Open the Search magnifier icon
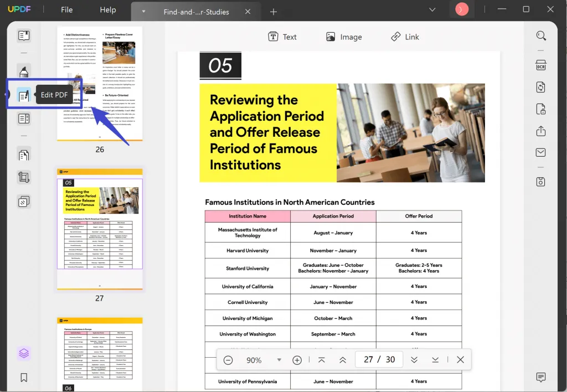The height and width of the screenshot is (392, 567). (x=541, y=36)
